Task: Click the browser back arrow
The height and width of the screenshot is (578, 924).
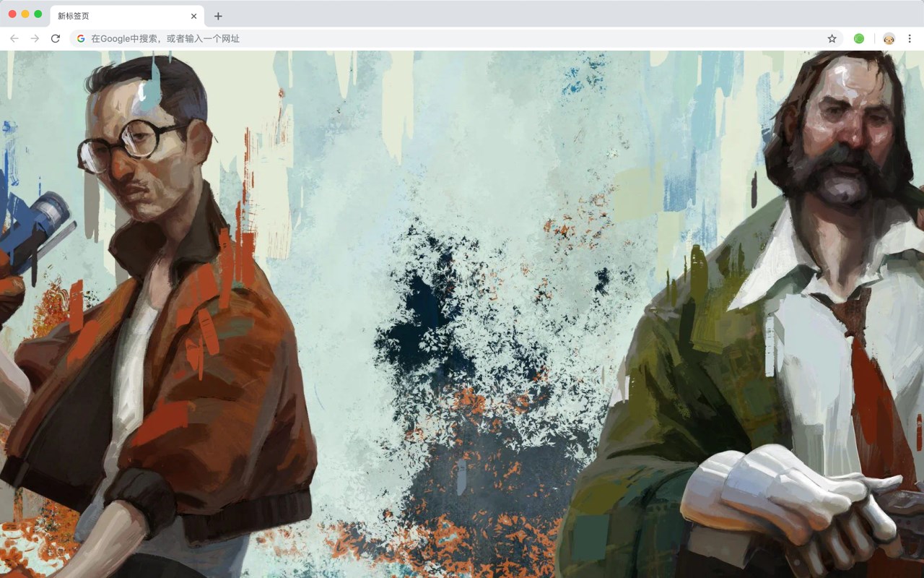Action: (14, 38)
